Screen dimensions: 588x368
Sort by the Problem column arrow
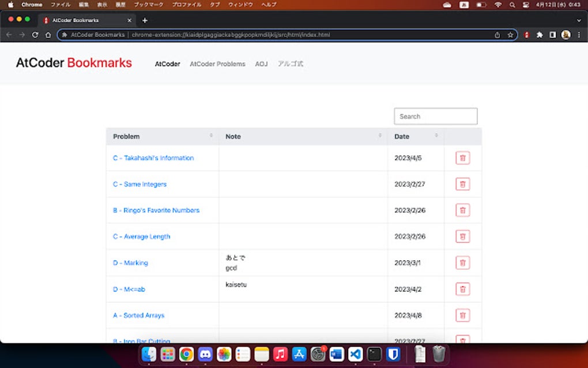210,136
